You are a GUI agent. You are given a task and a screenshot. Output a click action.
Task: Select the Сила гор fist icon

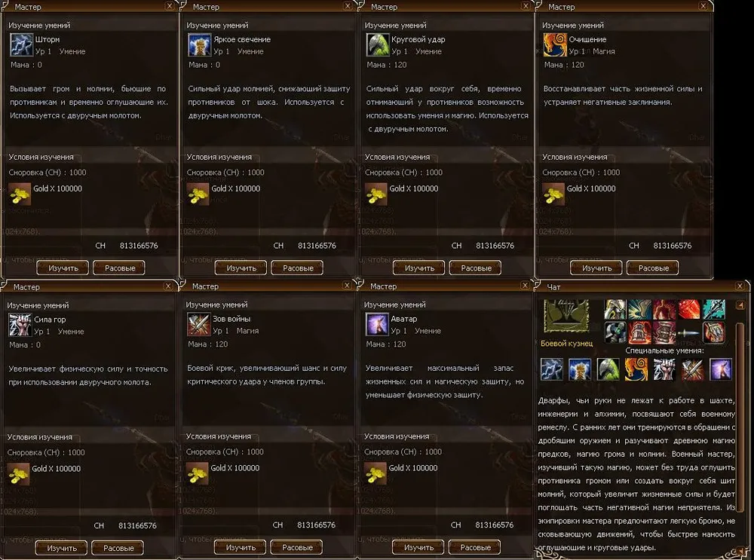[x=20, y=325]
